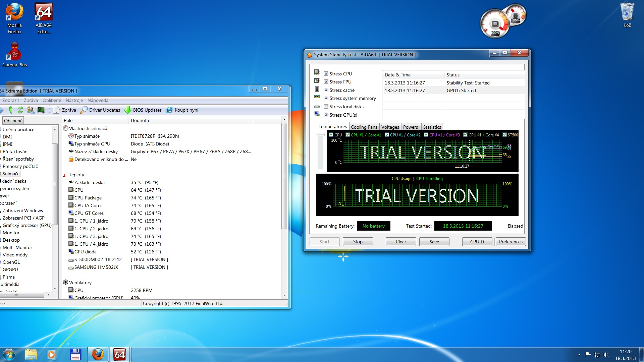Click the CPU meter desktop gadget

point(495,24)
